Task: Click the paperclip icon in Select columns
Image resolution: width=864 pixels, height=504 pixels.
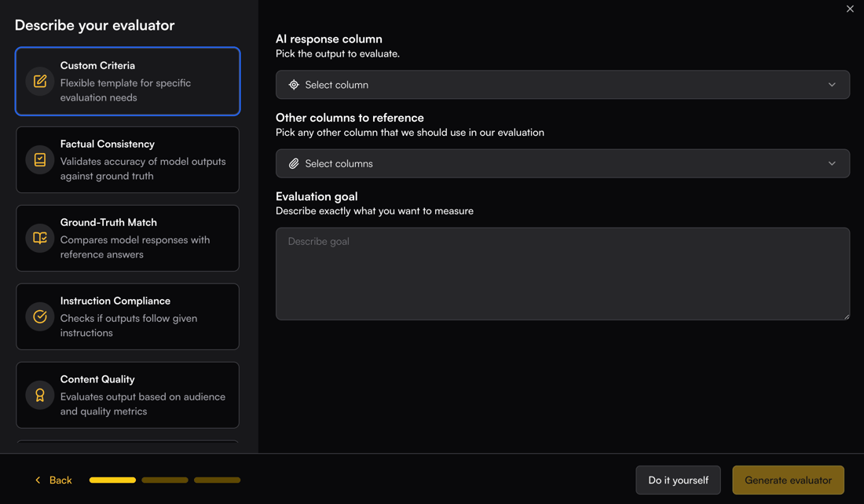Action: pyautogui.click(x=294, y=163)
